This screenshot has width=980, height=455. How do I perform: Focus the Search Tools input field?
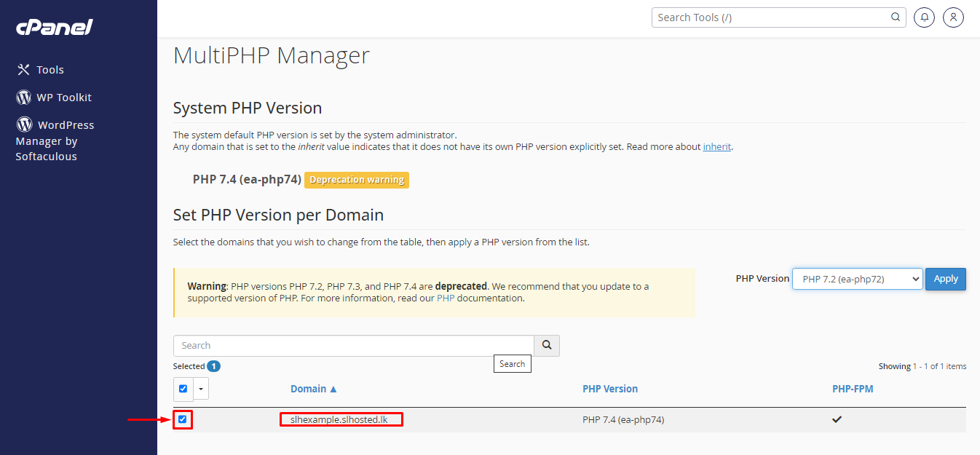pyautogui.click(x=772, y=17)
